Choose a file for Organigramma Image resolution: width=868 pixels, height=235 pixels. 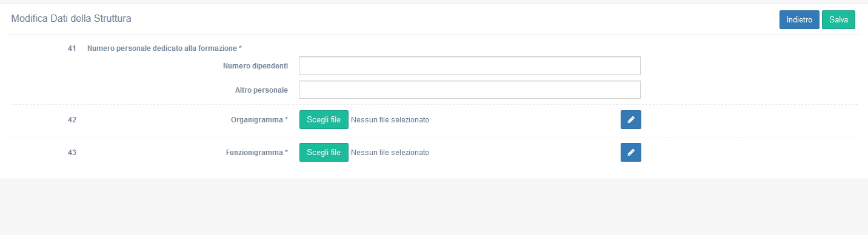pyautogui.click(x=324, y=120)
